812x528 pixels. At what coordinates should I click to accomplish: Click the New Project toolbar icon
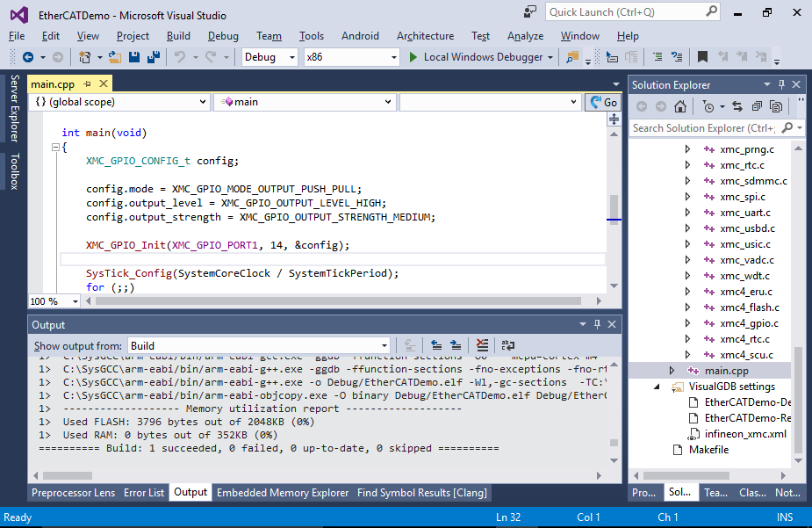tap(84, 57)
